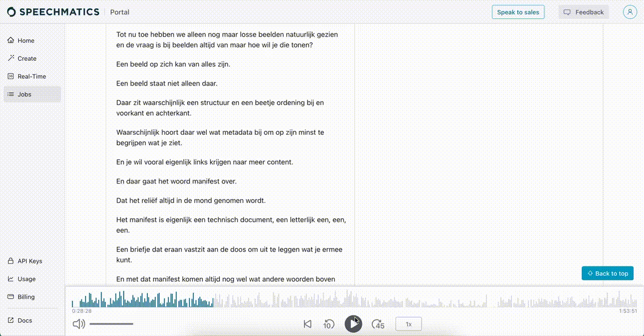Open API Keys page
Image resolution: width=644 pixels, height=336 pixels.
[x=30, y=261]
